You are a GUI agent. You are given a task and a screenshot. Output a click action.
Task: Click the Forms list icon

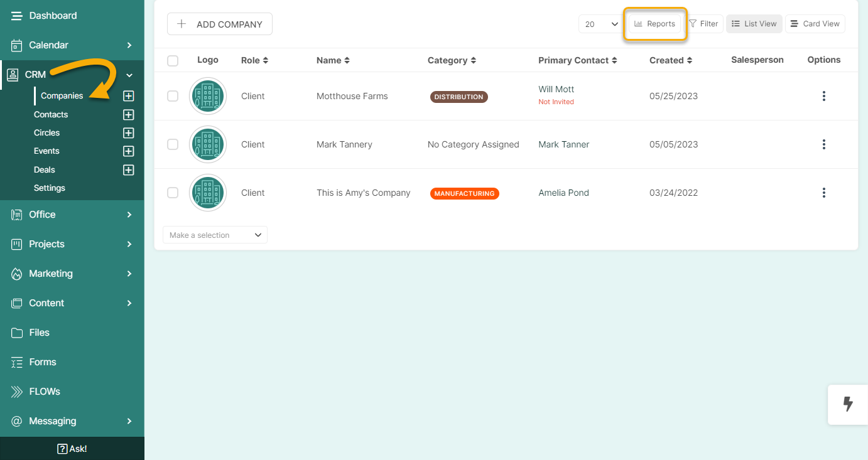17,362
